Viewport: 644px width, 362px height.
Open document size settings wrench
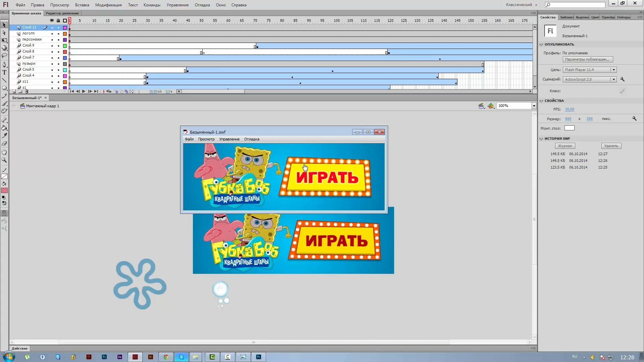(634, 119)
